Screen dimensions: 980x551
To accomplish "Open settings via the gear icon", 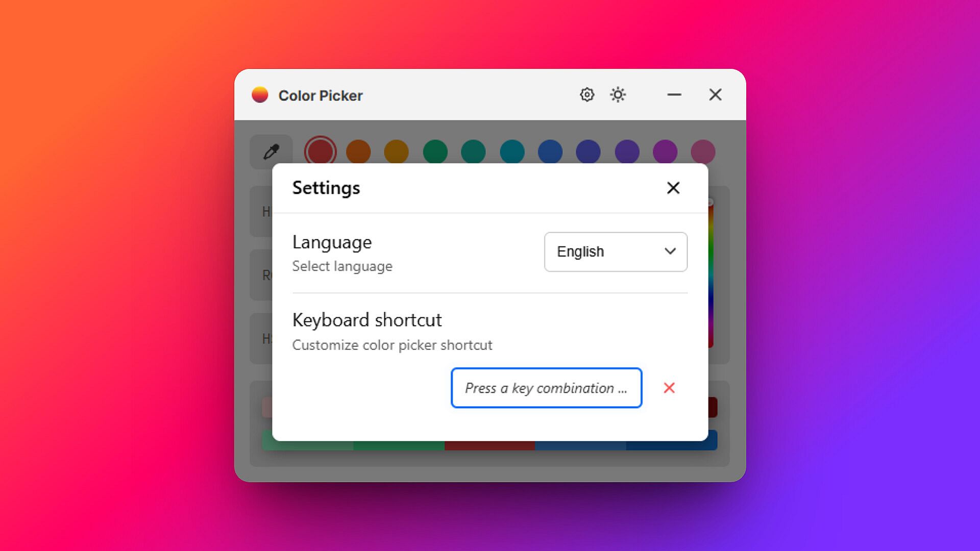I will 587,95.
